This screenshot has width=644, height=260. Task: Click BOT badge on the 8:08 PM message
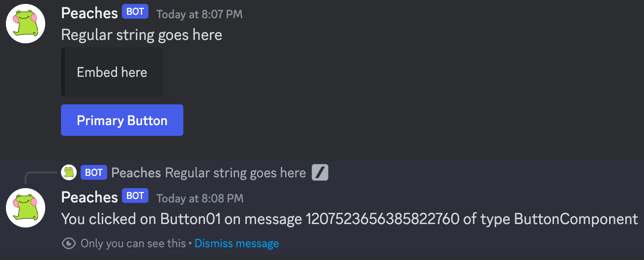135,196
